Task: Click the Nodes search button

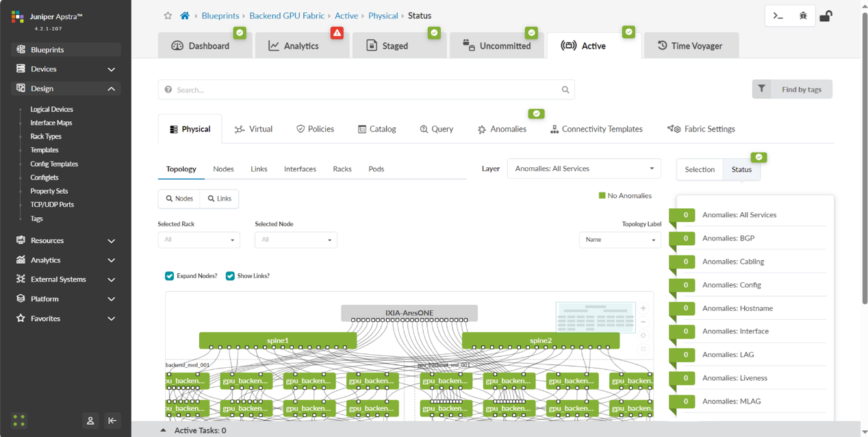Action: coord(179,199)
